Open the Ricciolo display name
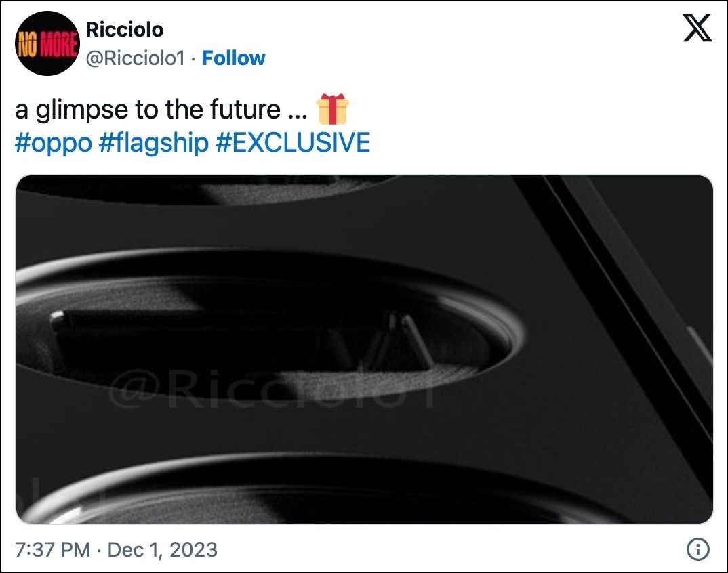 click(125, 30)
